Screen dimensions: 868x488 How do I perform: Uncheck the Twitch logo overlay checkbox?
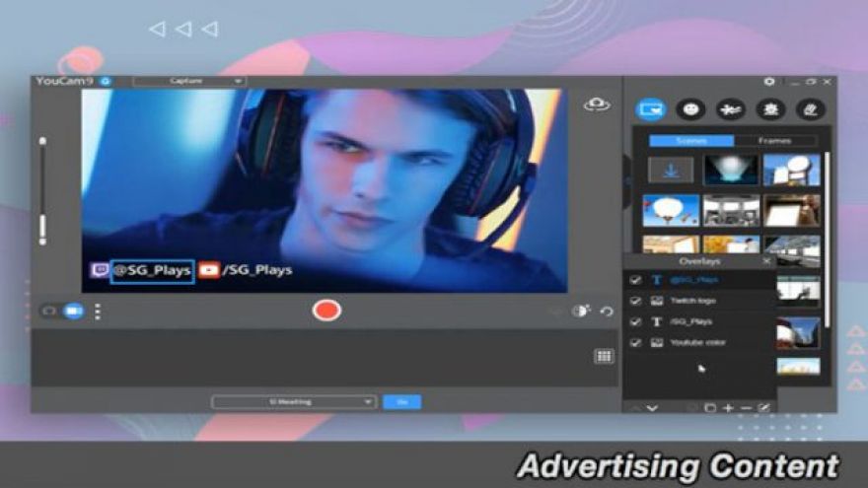click(x=635, y=301)
